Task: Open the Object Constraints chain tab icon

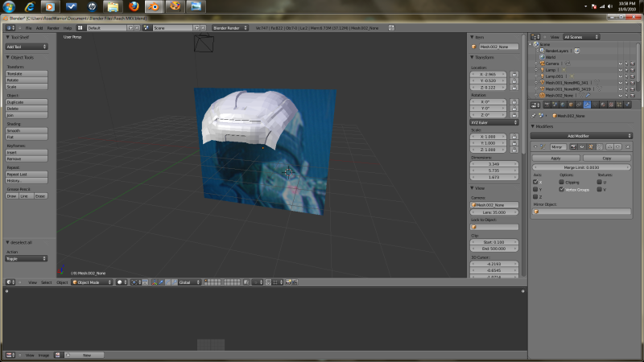Action: 579,105
